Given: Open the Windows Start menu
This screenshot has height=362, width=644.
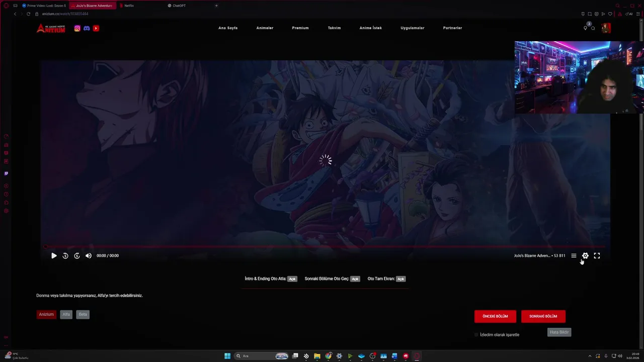Looking at the screenshot, I should 227,356.
